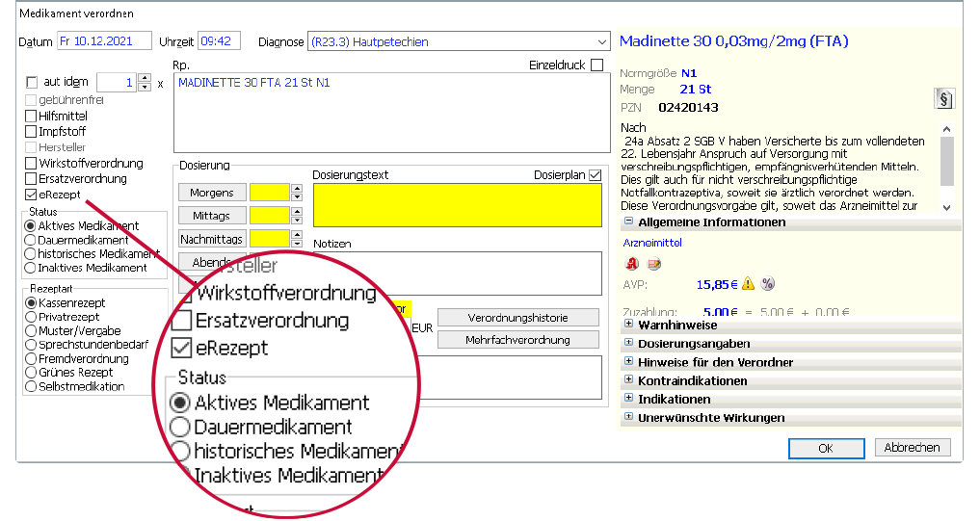Choose Privatrezept as prescription type

tap(31, 317)
